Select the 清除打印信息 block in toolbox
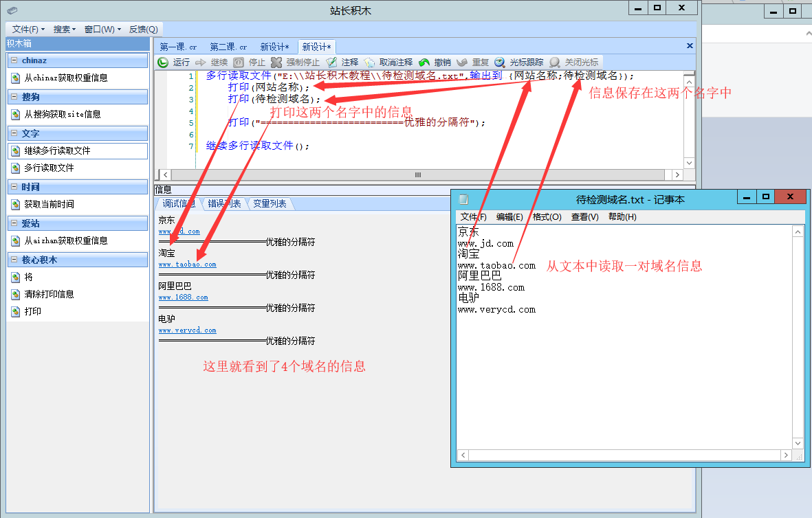812x518 pixels. click(x=49, y=294)
